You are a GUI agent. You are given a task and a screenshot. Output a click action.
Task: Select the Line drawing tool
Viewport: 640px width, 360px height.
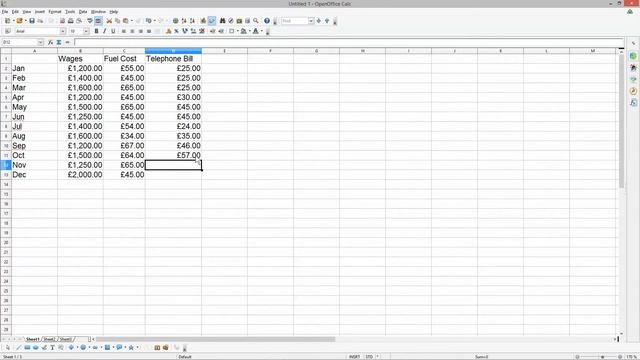pyautogui.click(x=18, y=348)
